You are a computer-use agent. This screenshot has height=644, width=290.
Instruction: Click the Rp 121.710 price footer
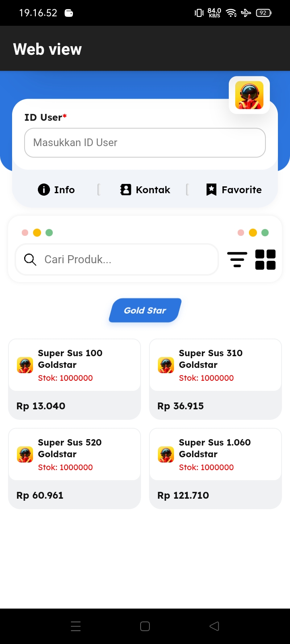point(215,495)
